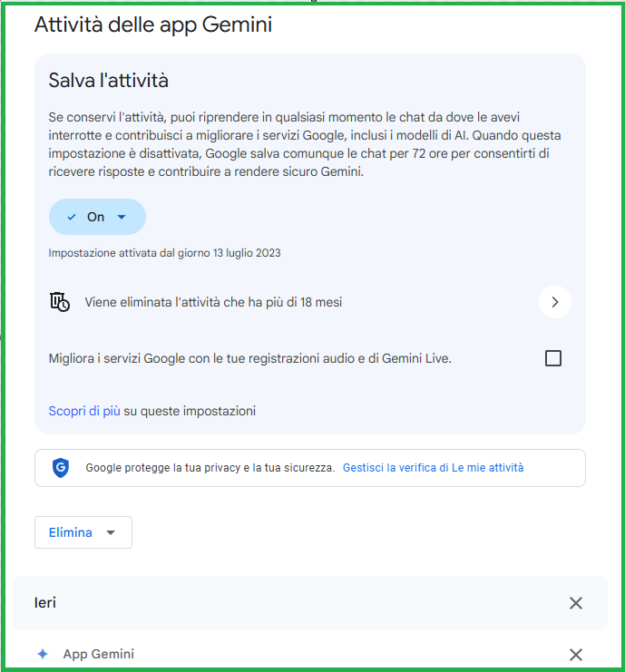Click the Migliora i servizi Google label text
Viewport: 625px width, 672px height.
249,358
